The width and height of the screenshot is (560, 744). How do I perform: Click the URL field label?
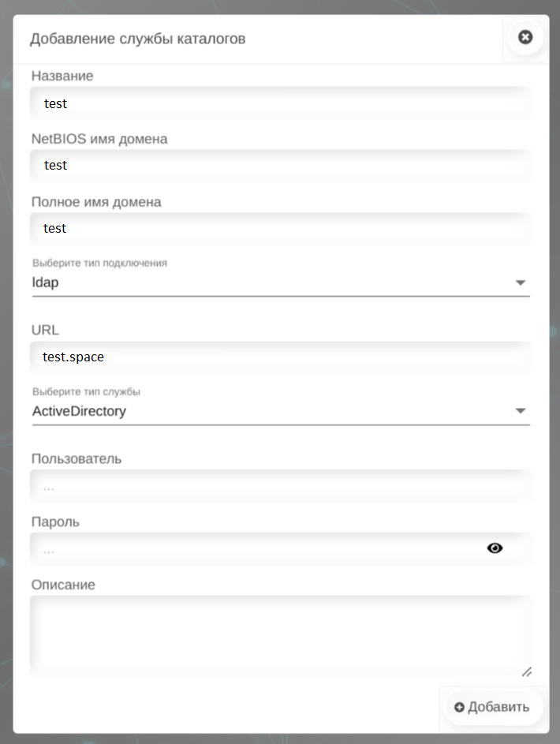(x=45, y=330)
